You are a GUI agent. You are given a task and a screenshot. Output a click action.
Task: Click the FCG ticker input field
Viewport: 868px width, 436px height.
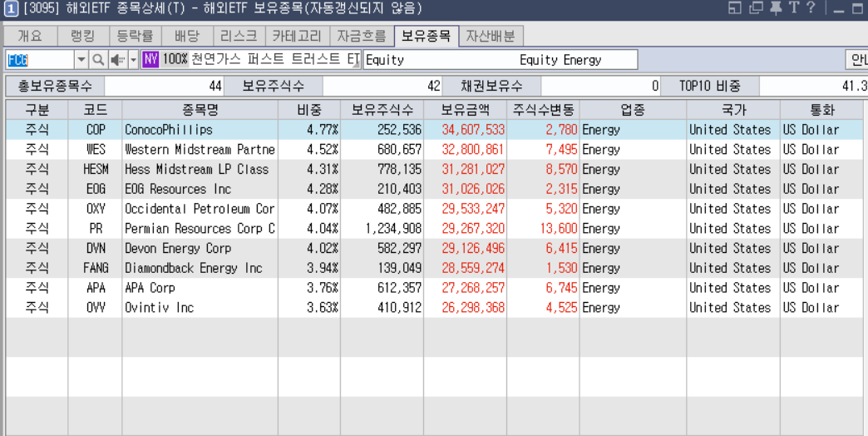click(40, 60)
